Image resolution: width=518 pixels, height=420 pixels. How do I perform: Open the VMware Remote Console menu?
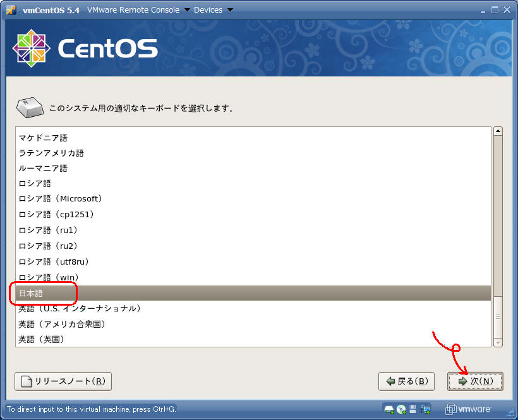138,9
